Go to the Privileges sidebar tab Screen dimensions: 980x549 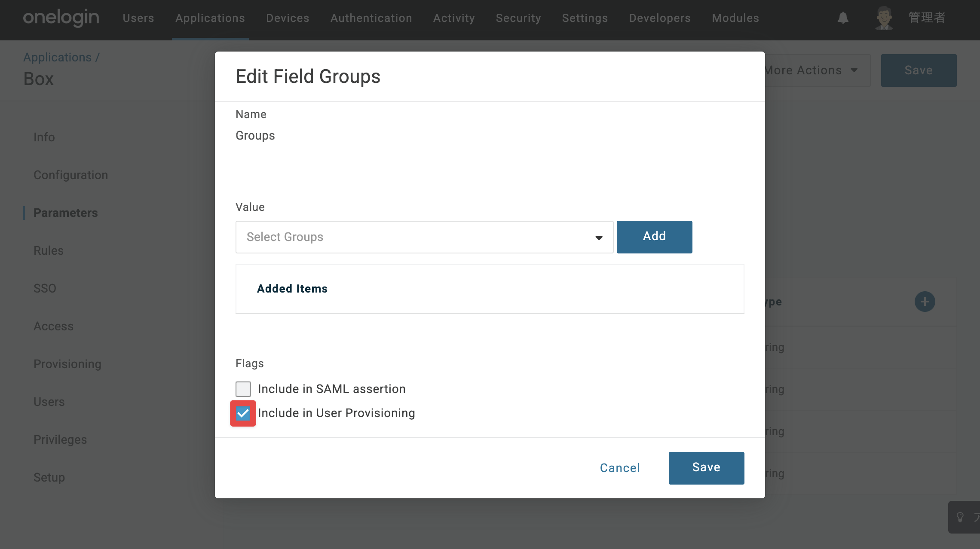[60, 440]
